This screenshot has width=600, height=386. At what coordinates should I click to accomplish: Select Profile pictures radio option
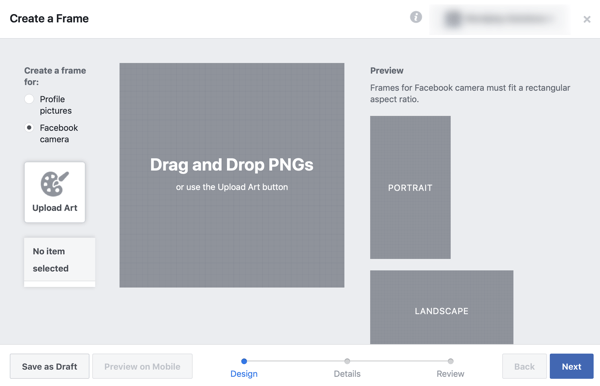[29, 99]
